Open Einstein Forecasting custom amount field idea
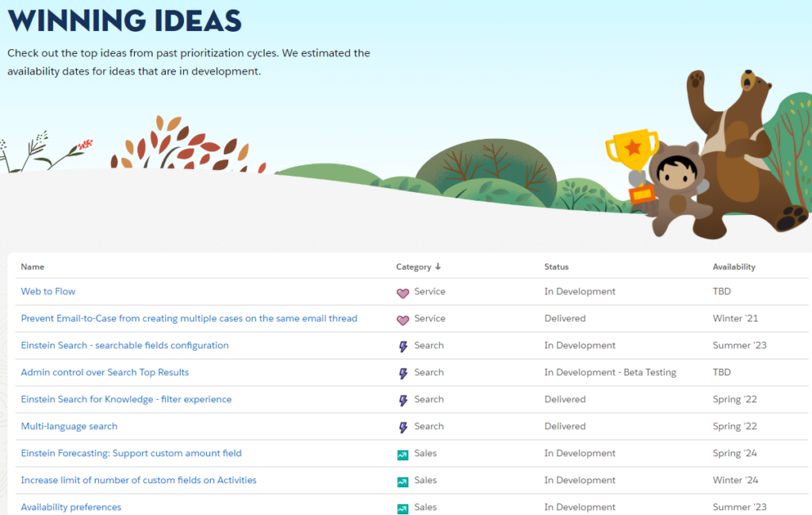 click(x=131, y=453)
